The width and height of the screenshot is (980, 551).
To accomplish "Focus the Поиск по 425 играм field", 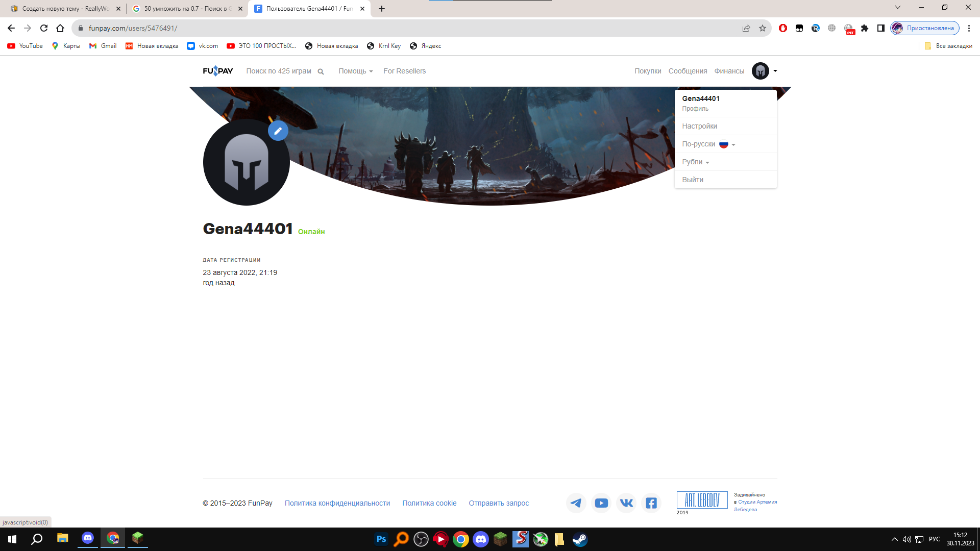I will coord(279,71).
